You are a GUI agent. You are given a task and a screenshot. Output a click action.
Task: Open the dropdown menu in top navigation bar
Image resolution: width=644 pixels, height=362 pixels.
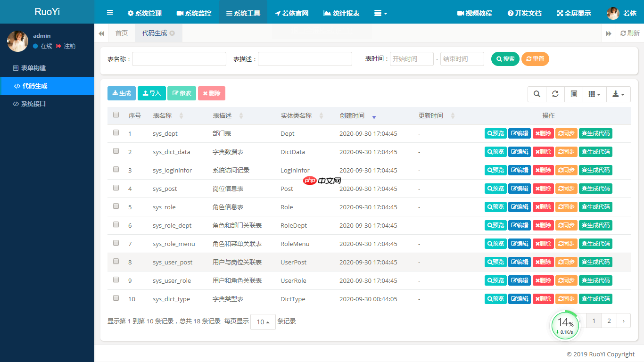380,13
